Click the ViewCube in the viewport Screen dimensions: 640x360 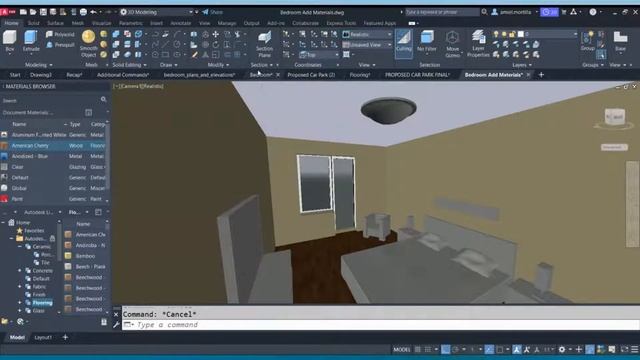(614, 118)
